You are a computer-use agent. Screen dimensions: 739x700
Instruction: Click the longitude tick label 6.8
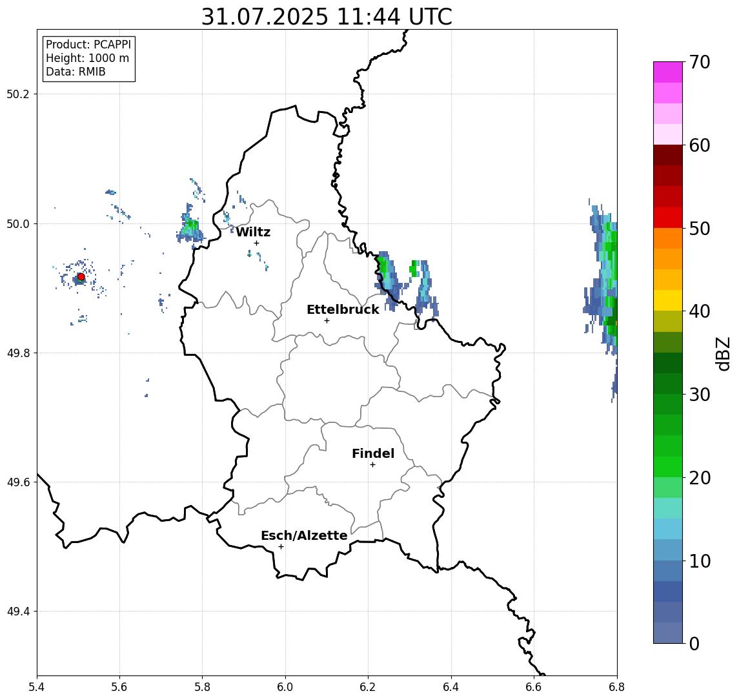click(x=617, y=687)
